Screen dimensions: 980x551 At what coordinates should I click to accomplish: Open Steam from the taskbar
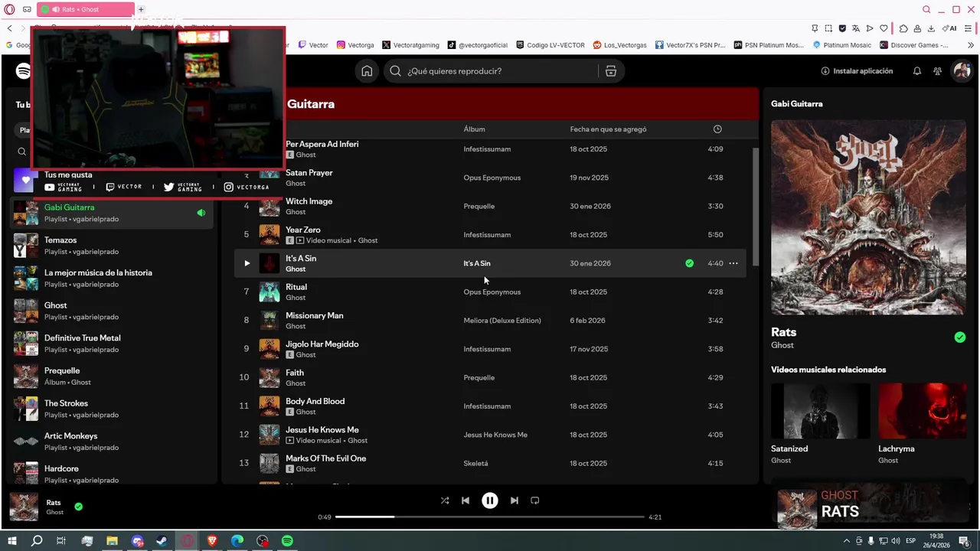coord(162,541)
